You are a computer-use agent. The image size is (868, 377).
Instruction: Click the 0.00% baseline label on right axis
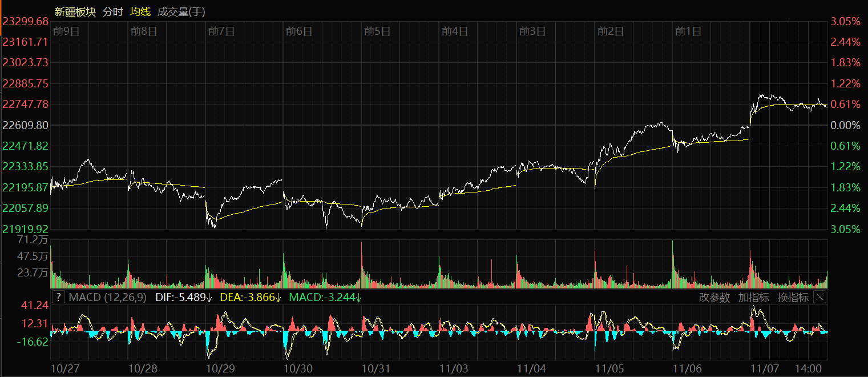(845, 125)
